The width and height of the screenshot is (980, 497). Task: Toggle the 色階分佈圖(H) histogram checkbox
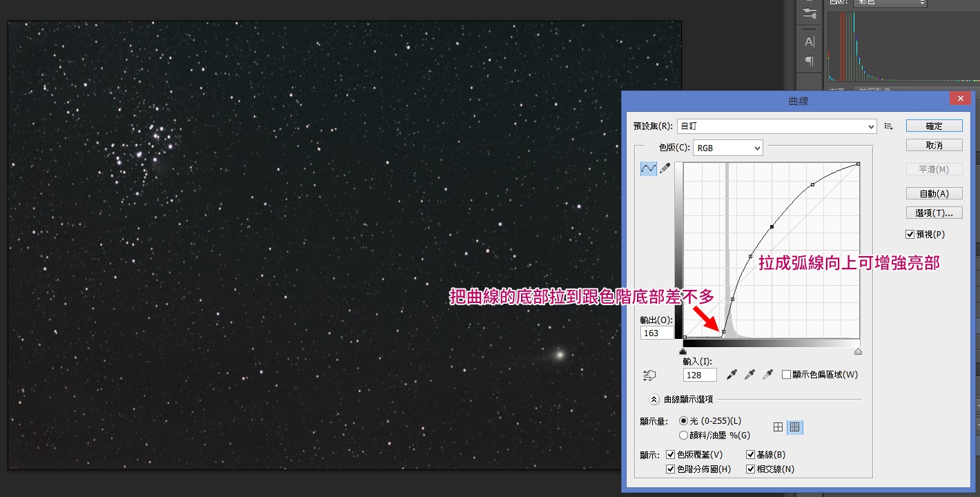click(x=670, y=469)
